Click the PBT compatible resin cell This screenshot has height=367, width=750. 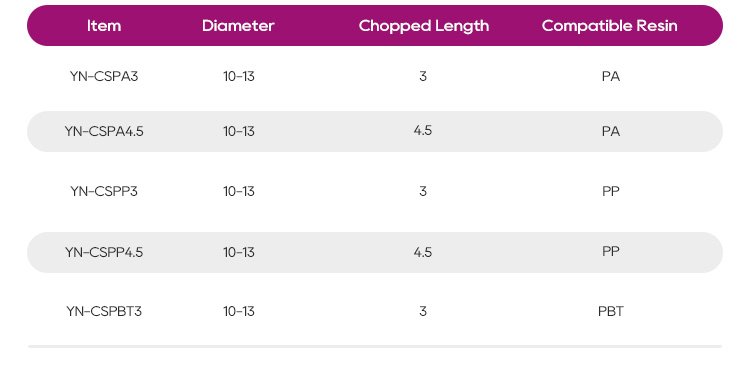pyautogui.click(x=611, y=311)
